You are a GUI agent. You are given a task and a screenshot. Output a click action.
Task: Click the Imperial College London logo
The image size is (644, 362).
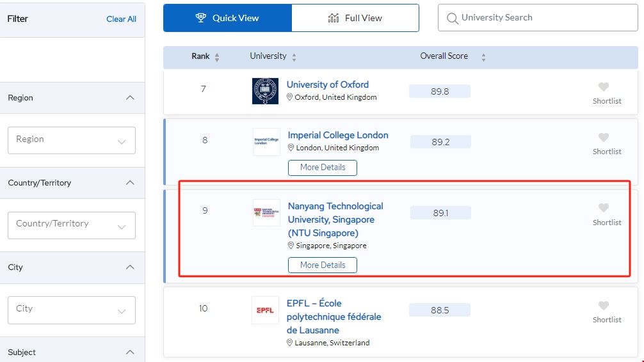(x=266, y=142)
